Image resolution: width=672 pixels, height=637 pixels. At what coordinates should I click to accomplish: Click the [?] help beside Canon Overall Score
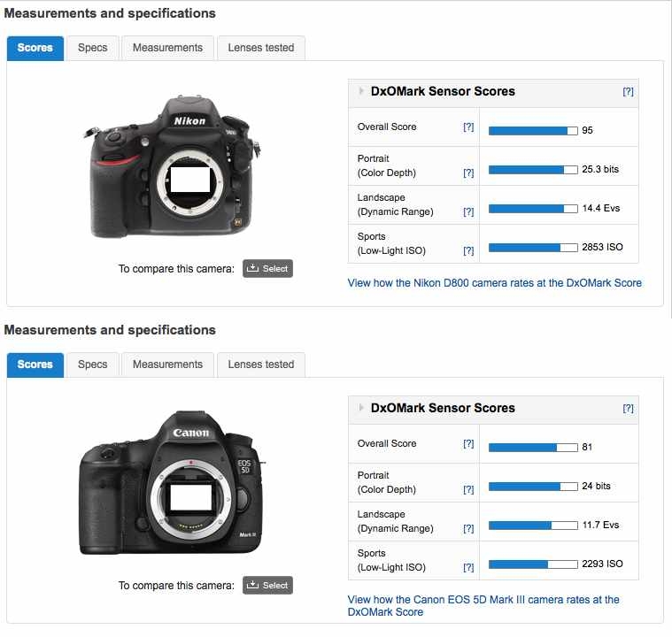[468, 444]
